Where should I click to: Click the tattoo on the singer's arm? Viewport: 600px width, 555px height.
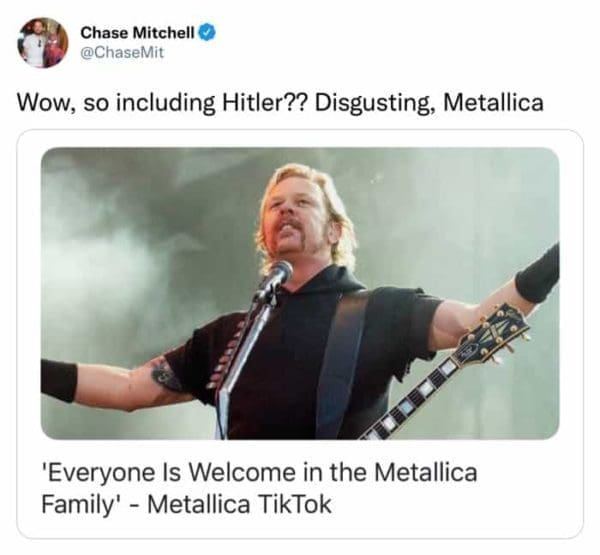coord(166,375)
